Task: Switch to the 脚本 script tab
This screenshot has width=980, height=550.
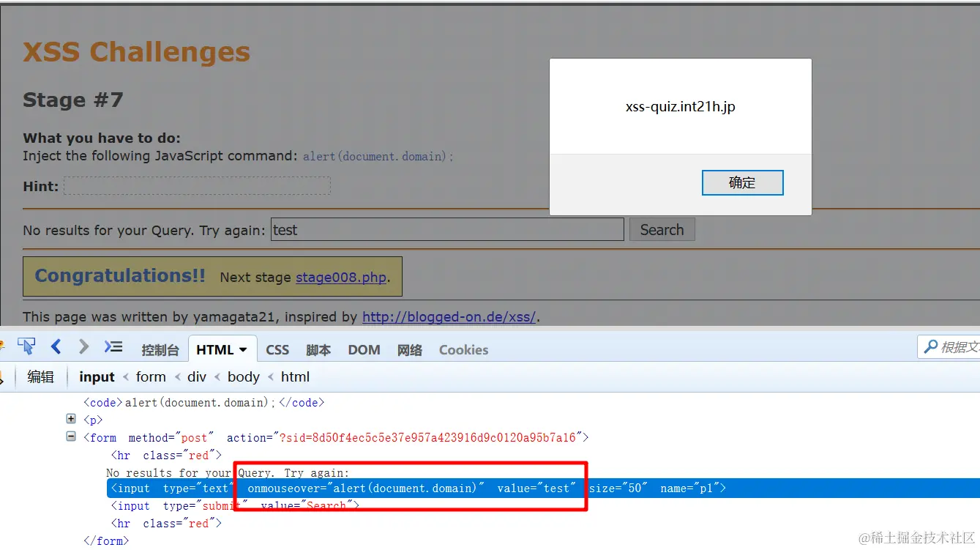Action: coord(318,350)
